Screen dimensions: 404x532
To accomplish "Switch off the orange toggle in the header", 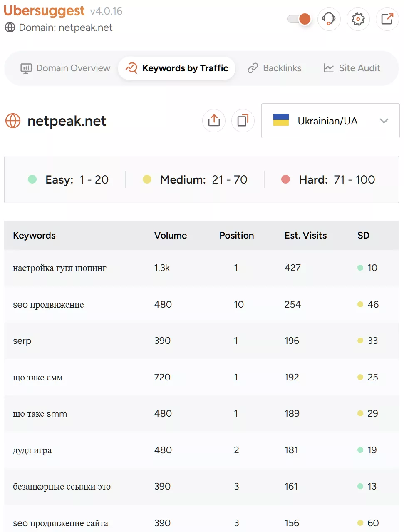I will [x=299, y=19].
